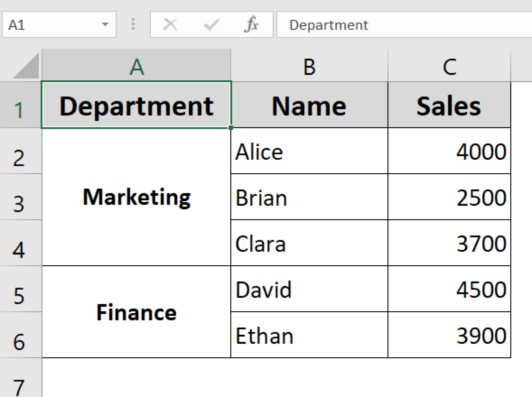532x397 pixels.
Task: Click the Cancel (X) icon in formula bar
Action: click(x=170, y=25)
